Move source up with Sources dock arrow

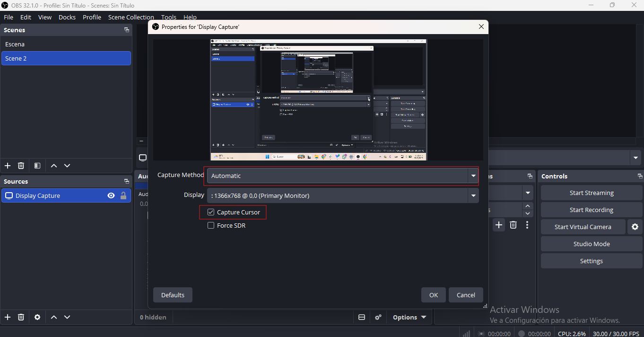54,317
